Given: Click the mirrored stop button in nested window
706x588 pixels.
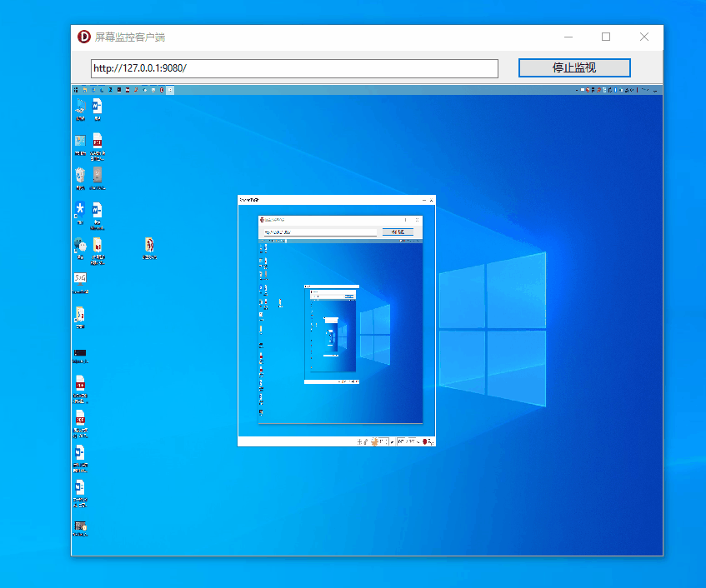Looking at the screenshot, I should (x=398, y=232).
